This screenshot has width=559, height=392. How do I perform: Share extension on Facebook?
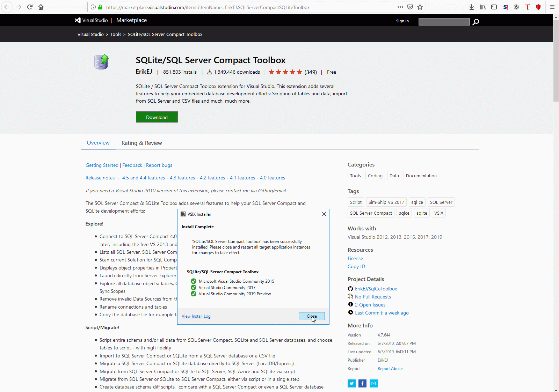pos(363,384)
